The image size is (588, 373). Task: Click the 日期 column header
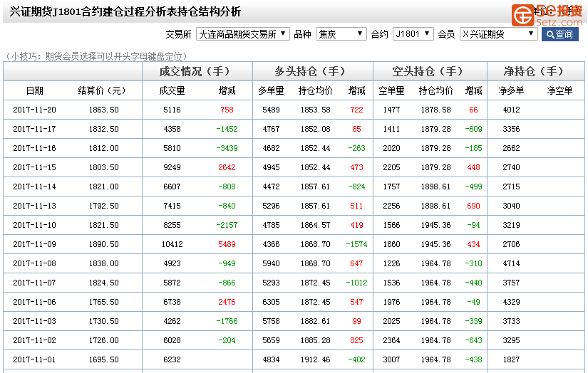point(34,90)
